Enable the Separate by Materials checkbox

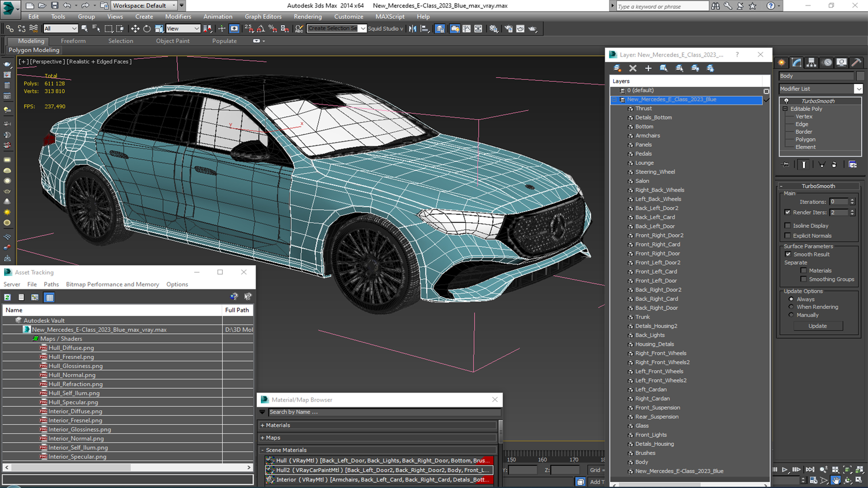[x=803, y=271]
